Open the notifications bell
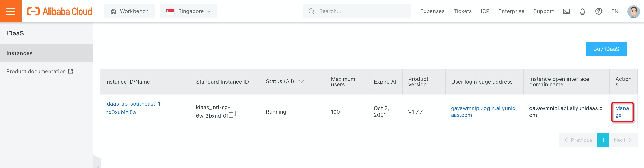 pos(583,11)
